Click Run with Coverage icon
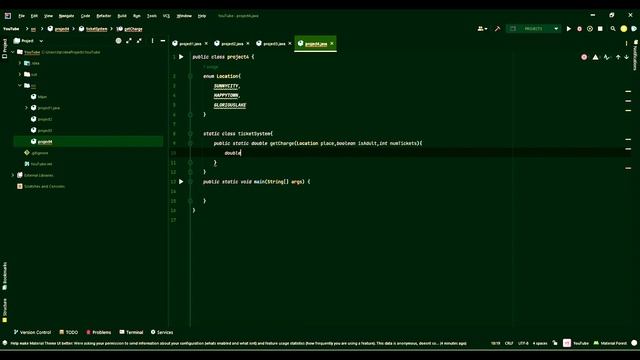Screen dimensions: 640x360 (x=590, y=29)
